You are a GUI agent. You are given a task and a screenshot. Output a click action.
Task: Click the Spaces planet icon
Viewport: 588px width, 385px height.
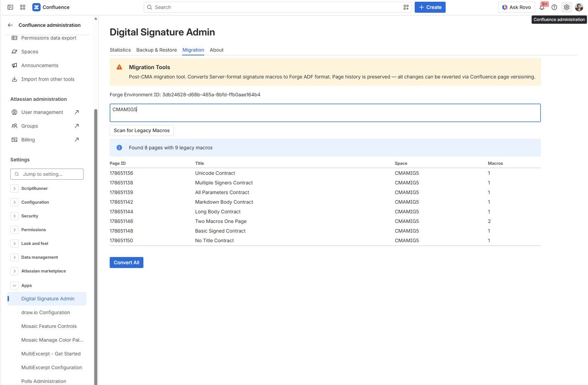coord(14,52)
